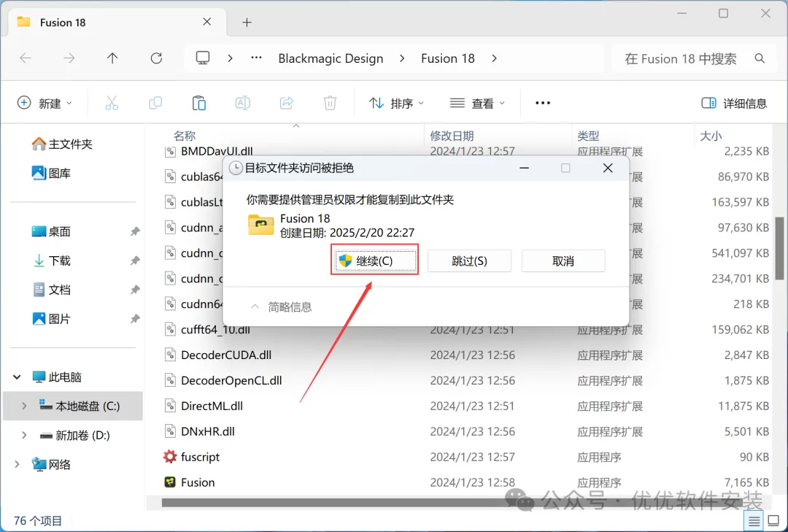Screen dimensions: 788x532
Task: Sort by Date modified (修改日期) header
Action: [x=452, y=136]
